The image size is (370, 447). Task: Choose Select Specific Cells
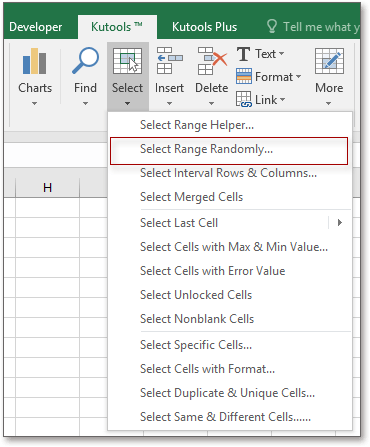pos(230,345)
